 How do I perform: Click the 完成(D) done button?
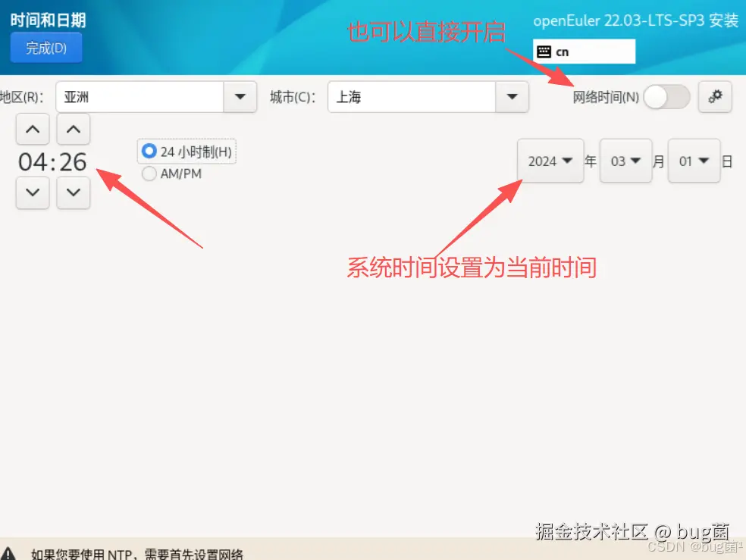click(x=46, y=48)
